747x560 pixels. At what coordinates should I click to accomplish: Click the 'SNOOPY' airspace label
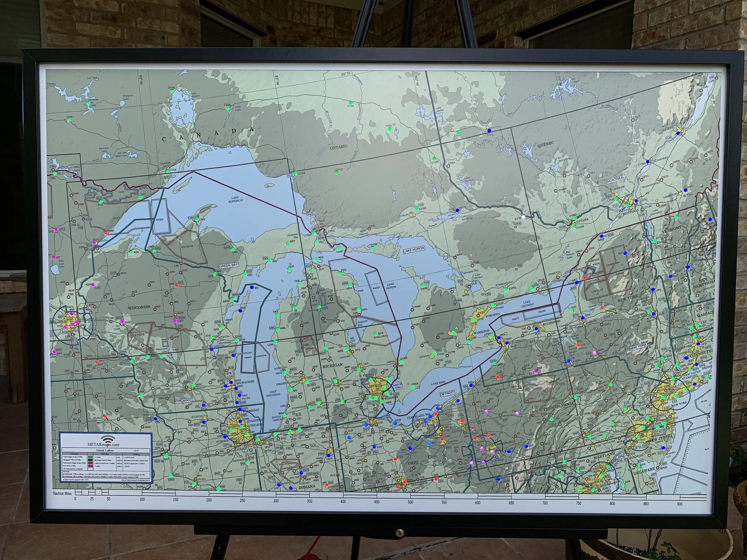tap(117, 218)
